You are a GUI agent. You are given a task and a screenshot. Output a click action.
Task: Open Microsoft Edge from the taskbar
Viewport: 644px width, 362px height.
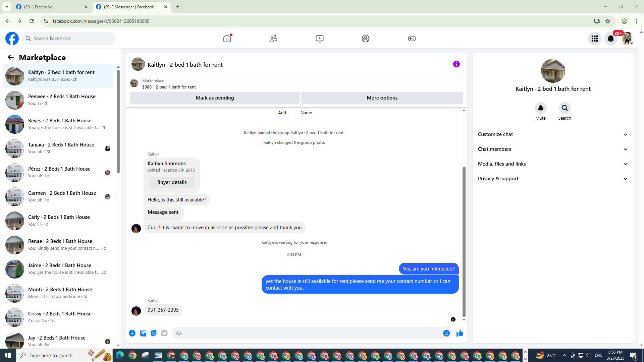coord(120,355)
